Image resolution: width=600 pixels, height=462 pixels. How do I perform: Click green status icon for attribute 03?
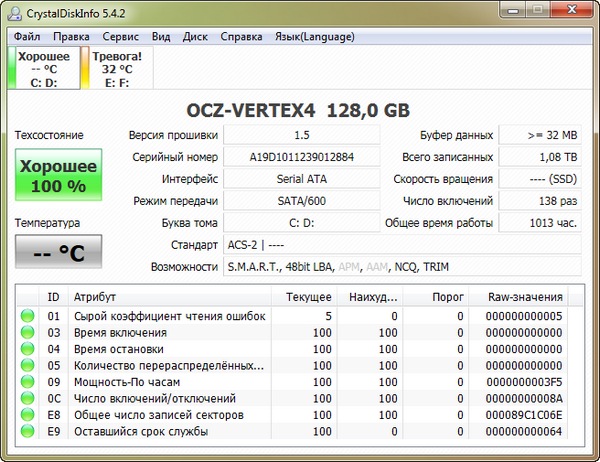pos(27,333)
